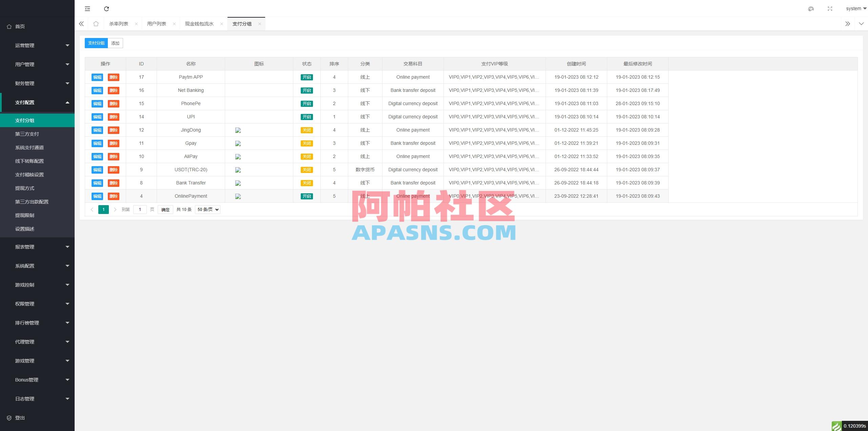Open the 50条/页 page size dropdown
Viewport: 868px width, 431px height.
207,209
